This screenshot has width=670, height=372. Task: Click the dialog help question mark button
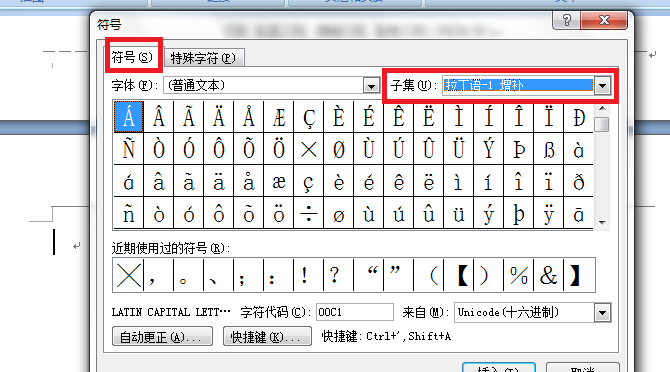tap(567, 20)
